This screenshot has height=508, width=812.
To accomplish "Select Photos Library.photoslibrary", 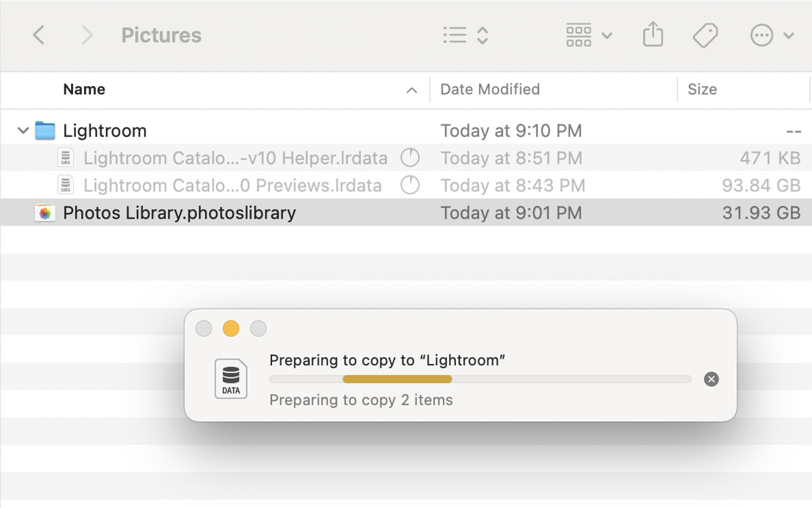I will pyautogui.click(x=179, y=213).
